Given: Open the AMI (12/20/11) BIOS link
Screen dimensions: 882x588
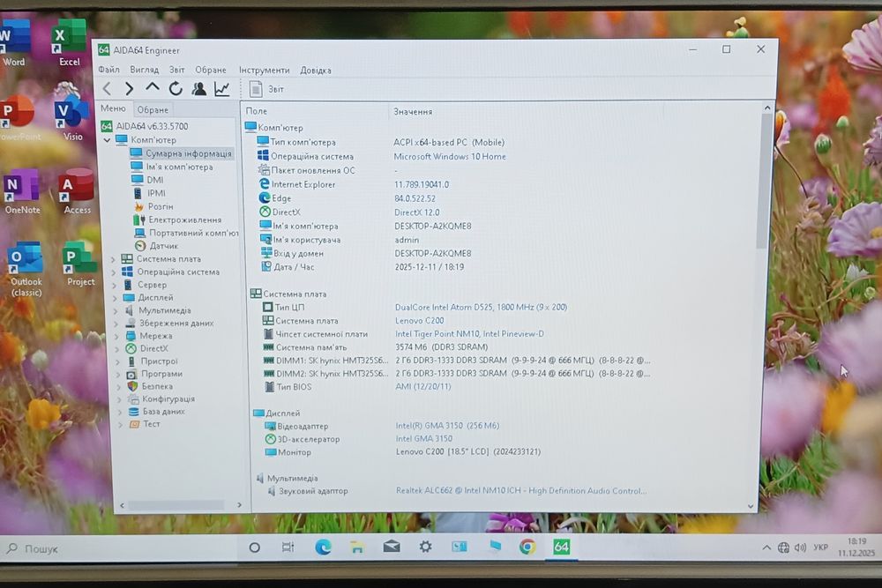Looking at the screenshot, I should coord(423,386).
